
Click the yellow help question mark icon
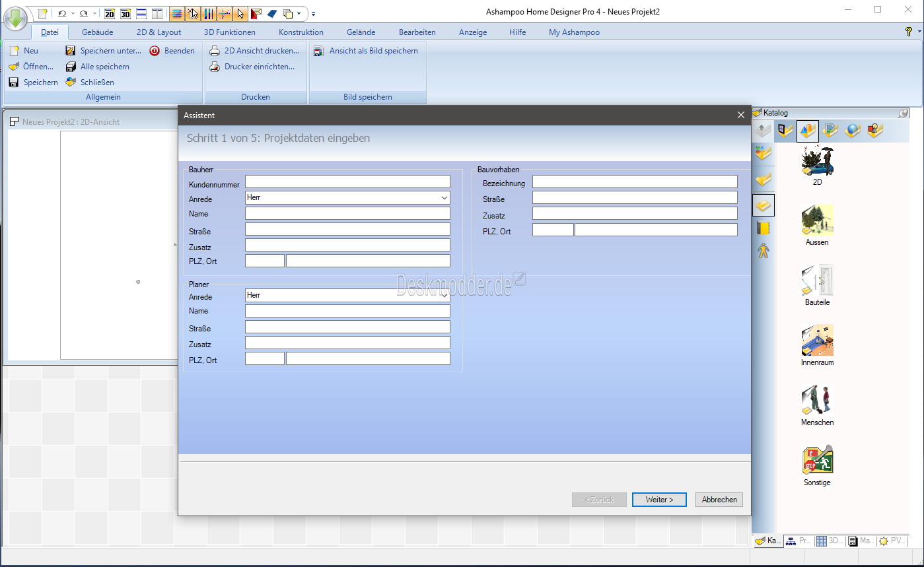tap(909, 32)
